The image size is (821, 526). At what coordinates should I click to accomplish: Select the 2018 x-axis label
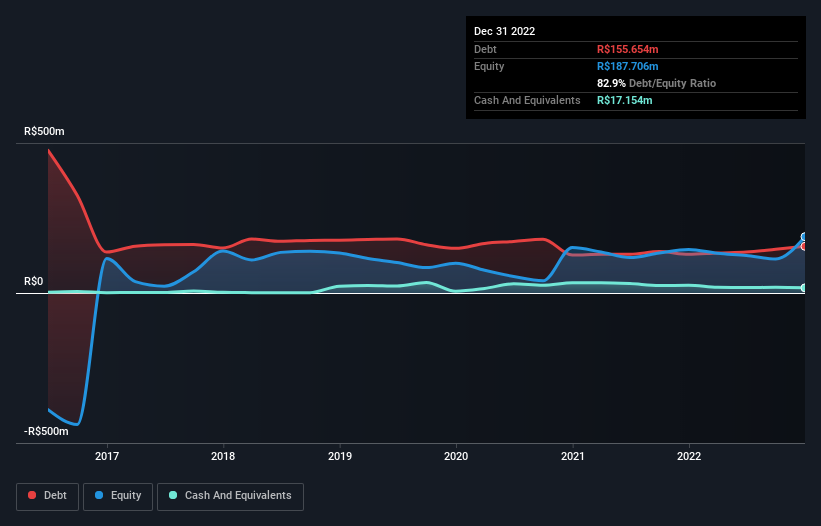point(223,456)
